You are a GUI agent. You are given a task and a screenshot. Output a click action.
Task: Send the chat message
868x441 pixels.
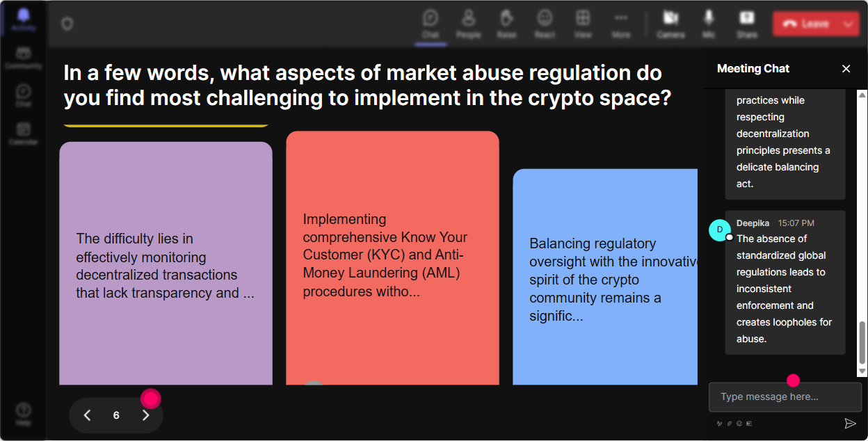click(x=850, y=423)
